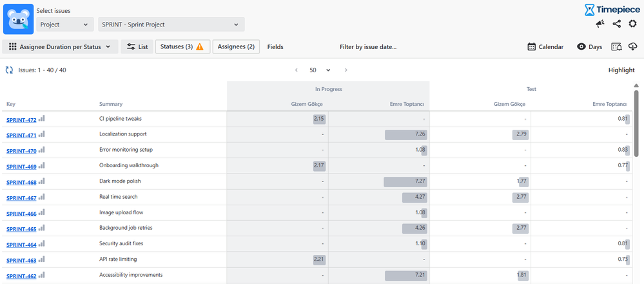The width and height of the screenshot is (644, 284).
Task: Click the cloud download export icon
Action: 632,46
